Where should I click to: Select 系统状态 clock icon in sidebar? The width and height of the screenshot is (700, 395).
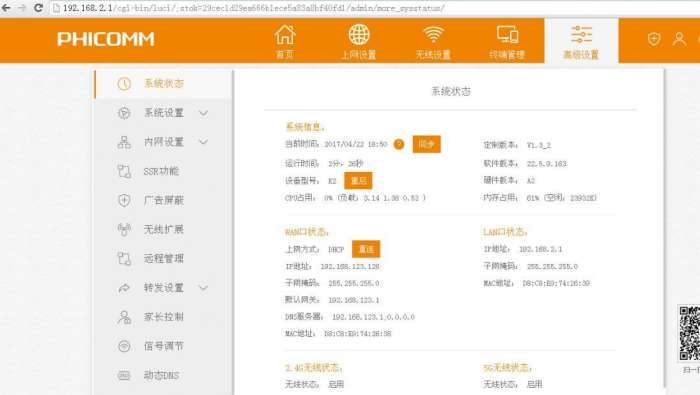click(124, 83)
